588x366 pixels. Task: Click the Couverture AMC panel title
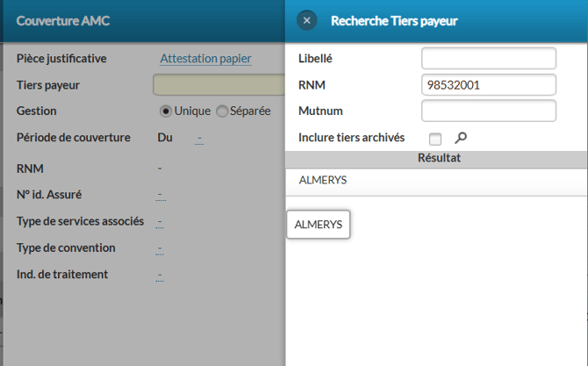point(63,20)
